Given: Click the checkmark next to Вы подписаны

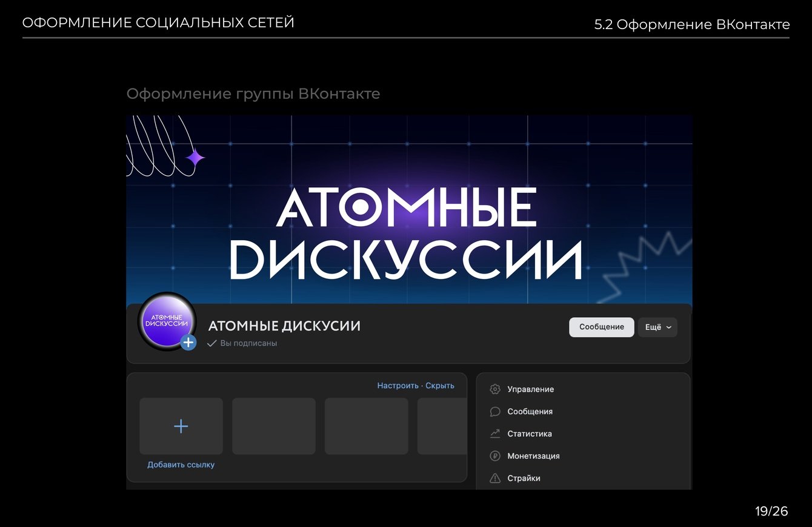Looking at the screenshot, I should 211,343.
